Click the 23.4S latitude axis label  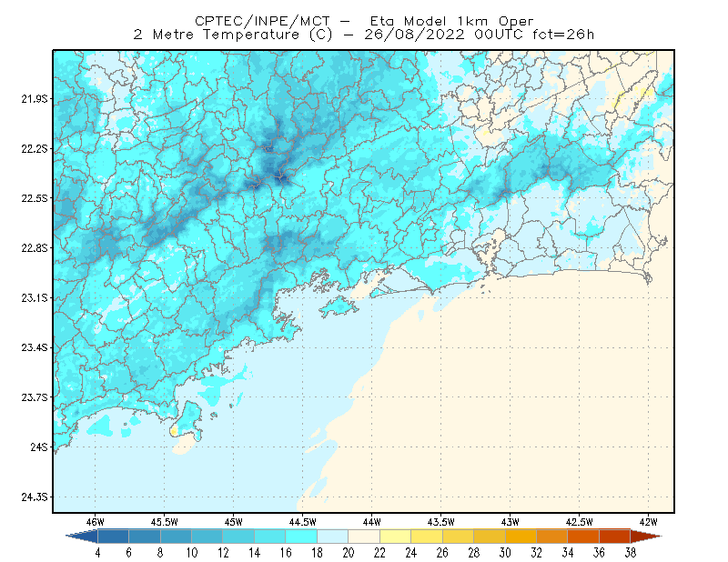35,347
